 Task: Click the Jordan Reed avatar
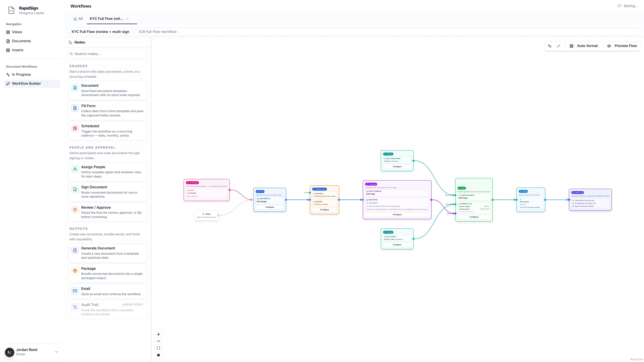coord(10,352)
